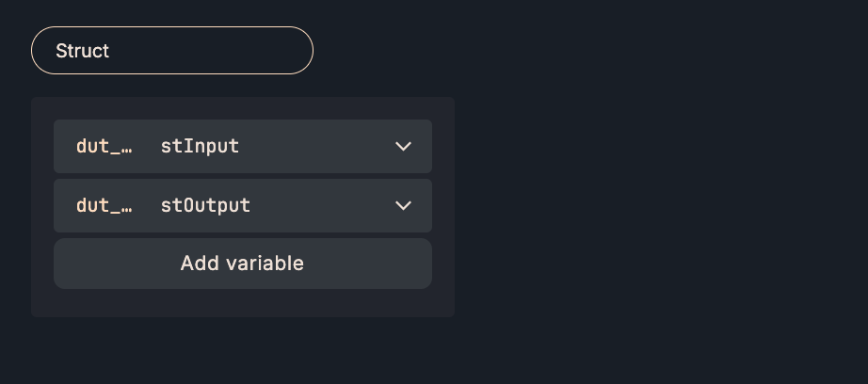Viewport: 868px width, 384px height.
Task: Select the stOutput variable name
Action: pos(205,206)
